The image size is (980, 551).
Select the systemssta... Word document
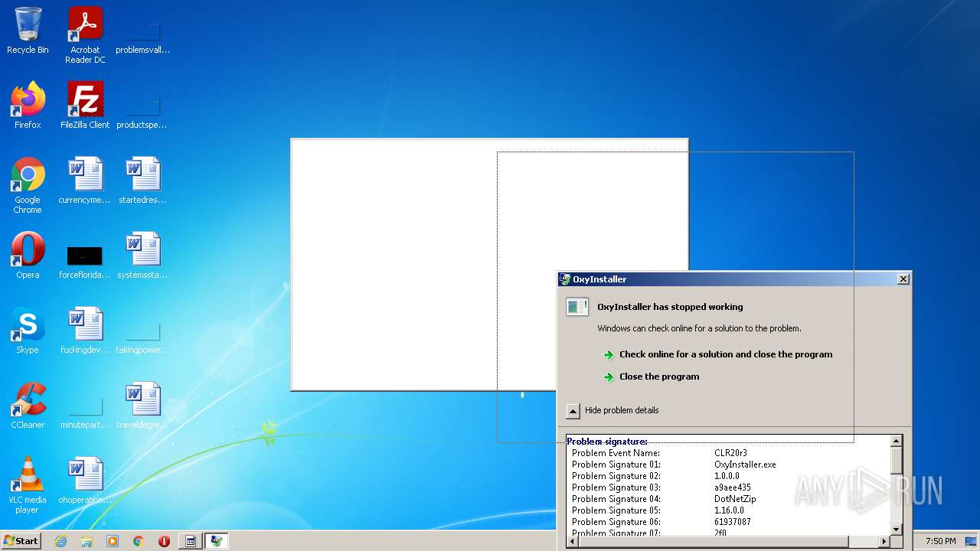142,256
